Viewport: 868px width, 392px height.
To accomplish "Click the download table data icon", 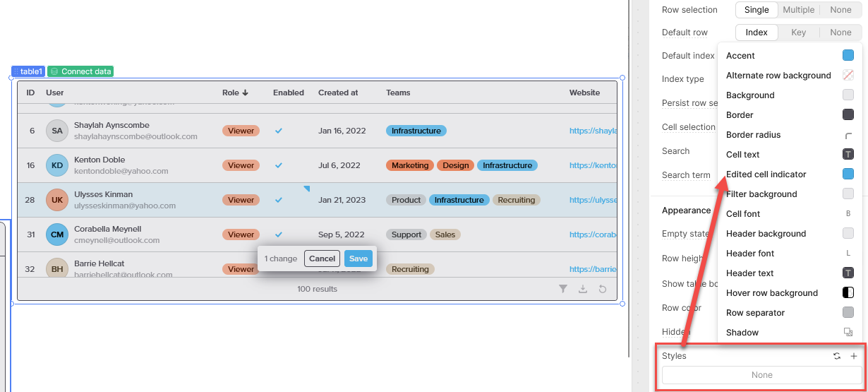I will pyautogui.click(x=582, y=289).
